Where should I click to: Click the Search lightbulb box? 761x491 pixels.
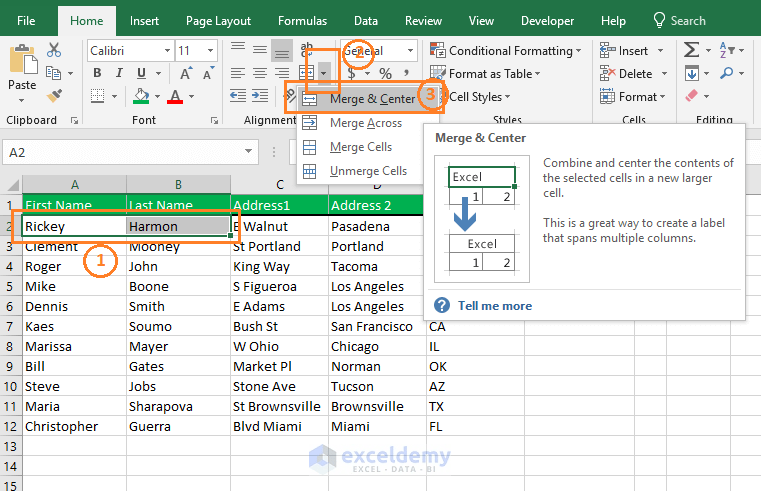679,21
